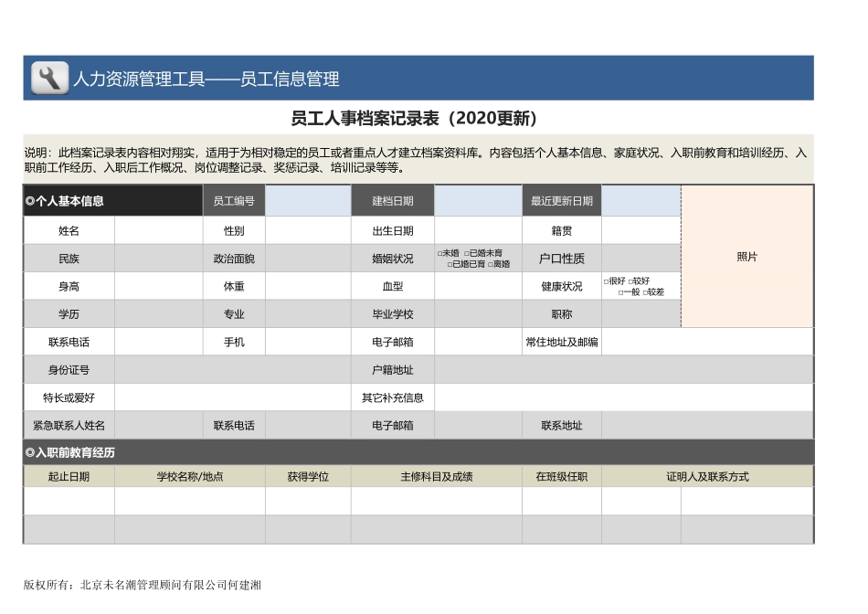The height and width of the screenshot is (614, 868).
Task: Check the 已婚已育 checkbox
Action: coord(451,264)
